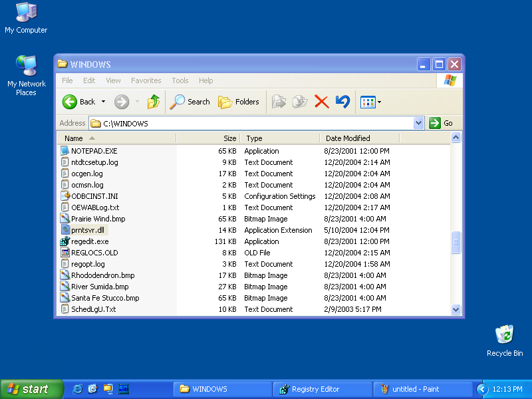
Task: Select the Santa Fe Stucco.bmp icon
Action: click(65, 297)
